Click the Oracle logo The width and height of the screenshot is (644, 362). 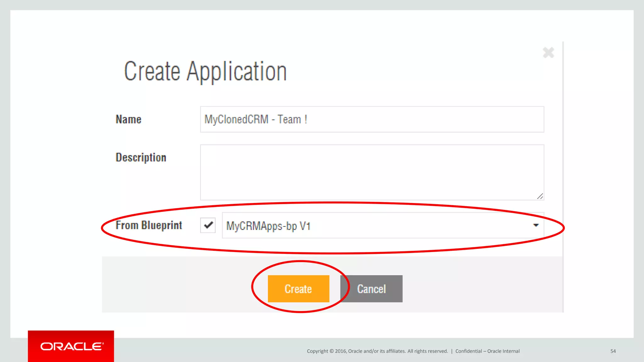point(71,346)
